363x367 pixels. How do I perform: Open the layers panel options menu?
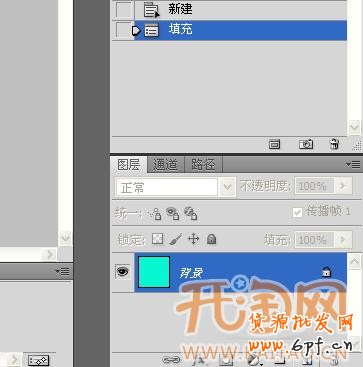tap(354, 164)
